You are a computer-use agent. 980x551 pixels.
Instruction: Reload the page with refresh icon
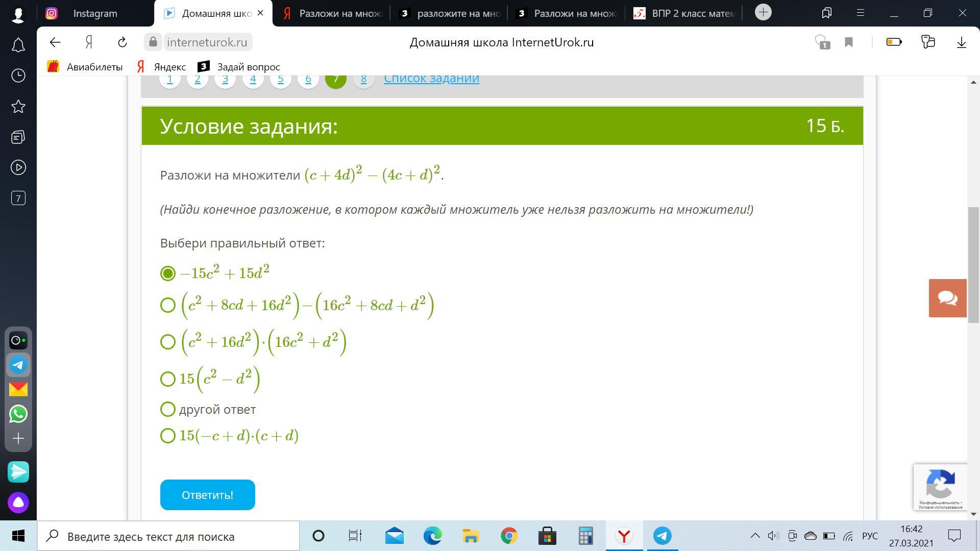(x=122, y=42)
